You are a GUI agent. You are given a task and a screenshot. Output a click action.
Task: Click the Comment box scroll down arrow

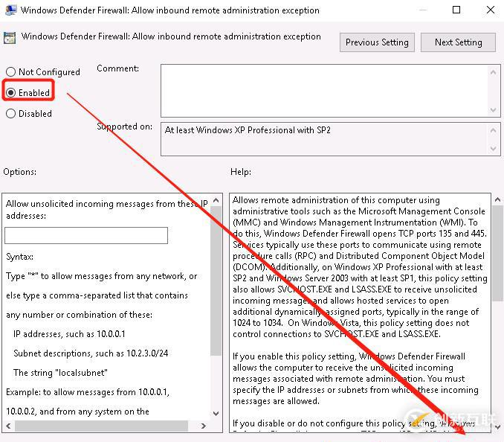[x=494, y=109]
